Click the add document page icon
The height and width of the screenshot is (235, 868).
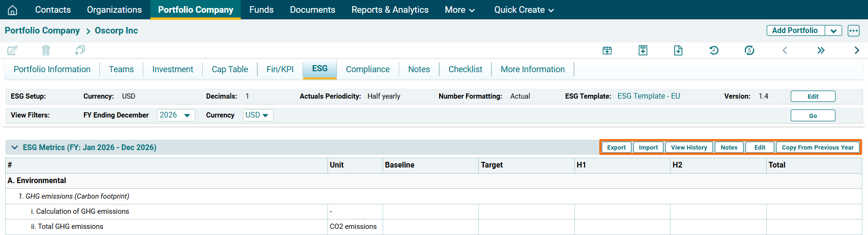pos(678,50)
